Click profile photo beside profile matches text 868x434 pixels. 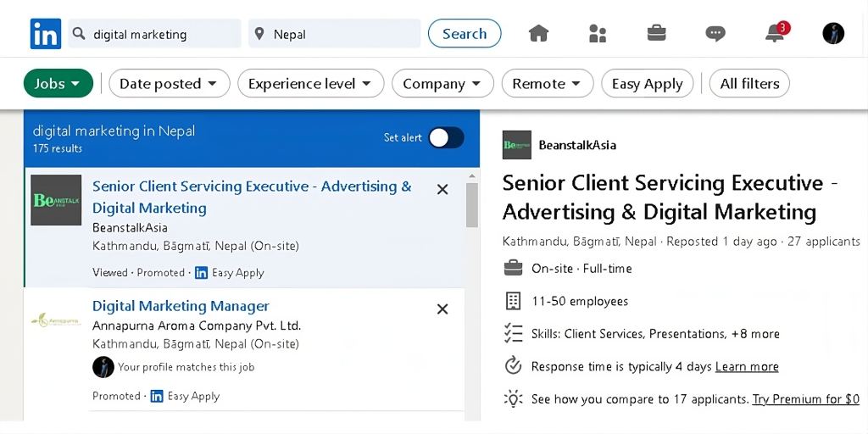pyautogui.click(x=103, y=367)
